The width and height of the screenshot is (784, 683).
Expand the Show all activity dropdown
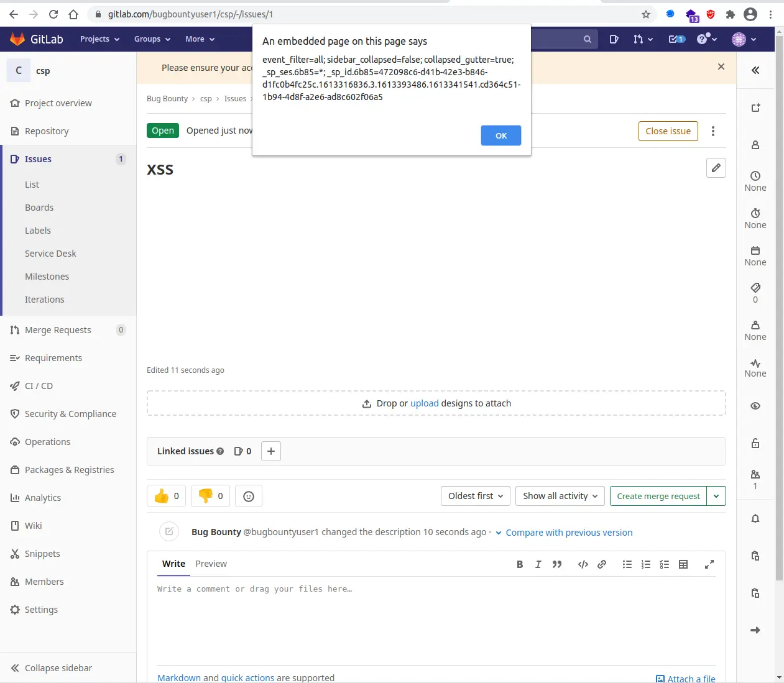pyautogui.click(x=560, y=496)
